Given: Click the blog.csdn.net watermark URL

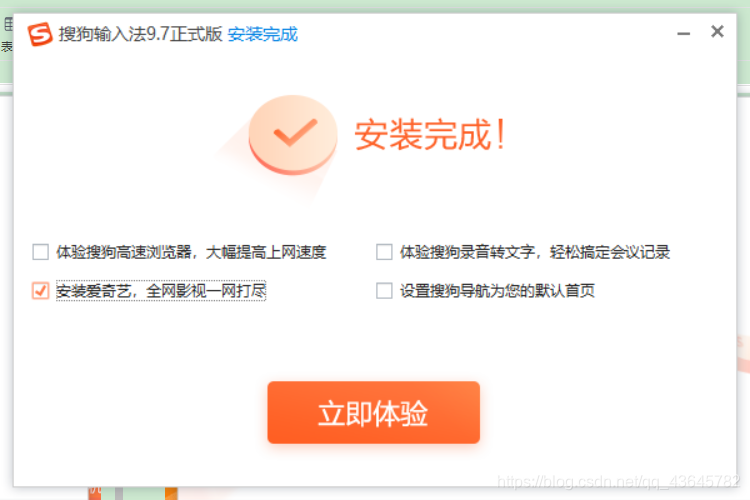Looking at the screenshot, I should tap(618, 481).
